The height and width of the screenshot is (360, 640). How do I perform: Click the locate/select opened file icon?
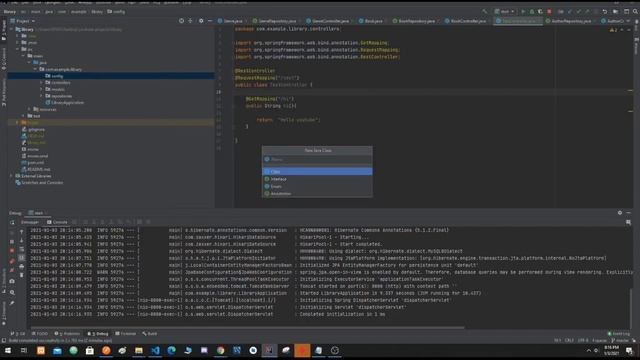click(181, 21)
